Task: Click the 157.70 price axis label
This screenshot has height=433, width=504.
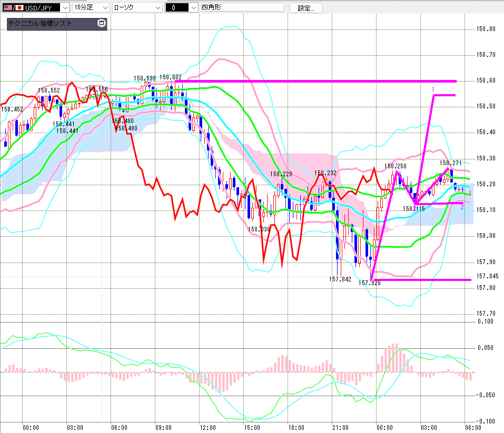Action: 486,313
